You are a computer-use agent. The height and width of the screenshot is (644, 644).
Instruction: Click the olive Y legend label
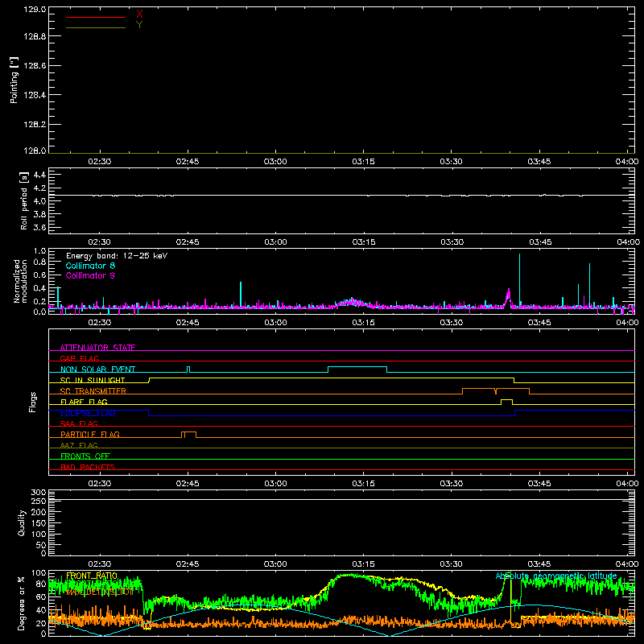pyautogui.click(x=139, y=25)
